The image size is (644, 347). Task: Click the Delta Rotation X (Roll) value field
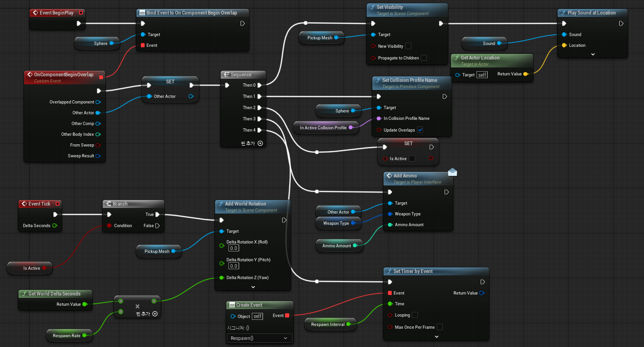tap(234, 248)
